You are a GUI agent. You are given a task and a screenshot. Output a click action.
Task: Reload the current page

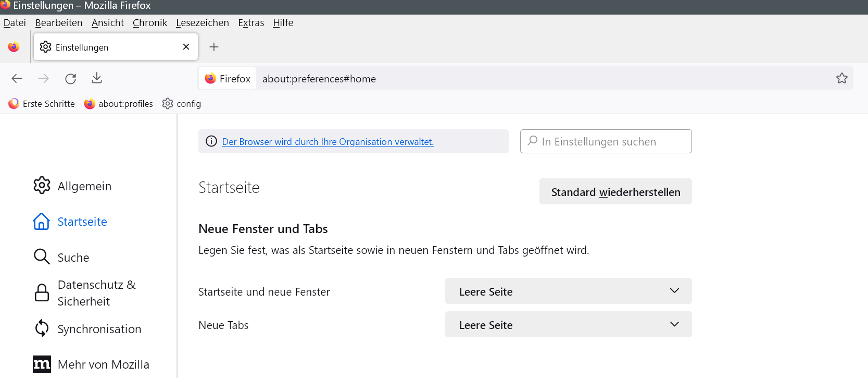coord(70,79)
